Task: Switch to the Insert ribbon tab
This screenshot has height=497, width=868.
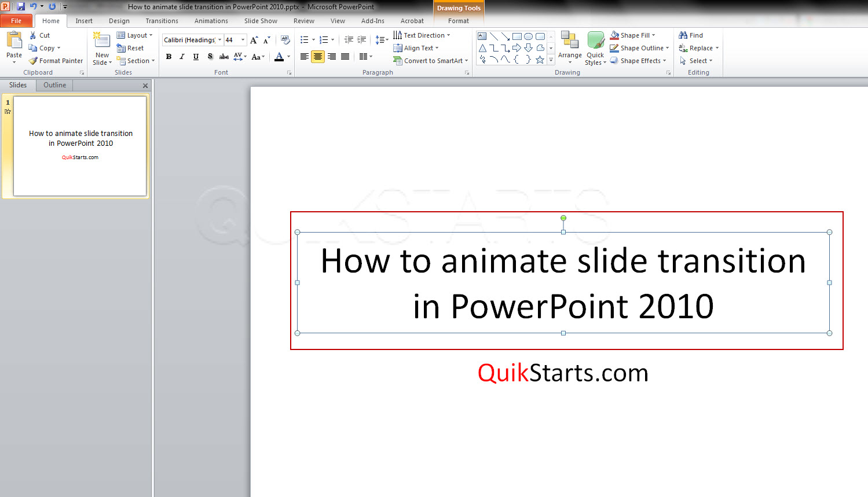Action: coord(84,21)
